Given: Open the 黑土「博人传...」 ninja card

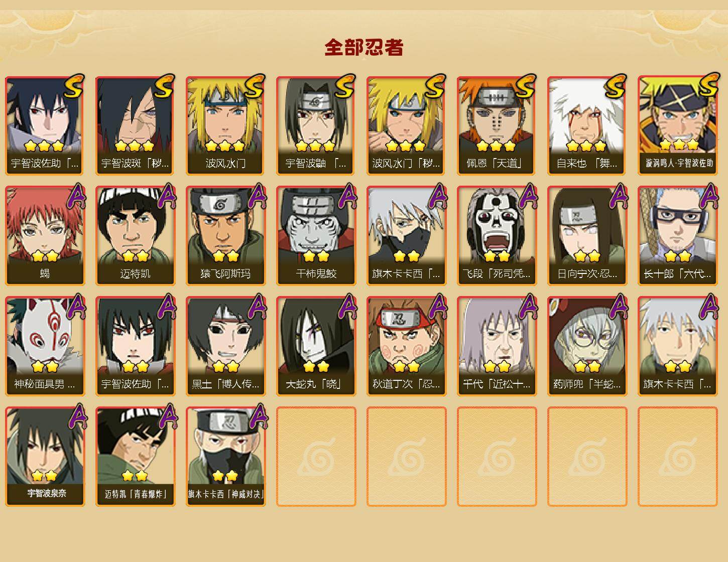Looking at the screenshot, I should pyautogui.click(x=226, y=346).
